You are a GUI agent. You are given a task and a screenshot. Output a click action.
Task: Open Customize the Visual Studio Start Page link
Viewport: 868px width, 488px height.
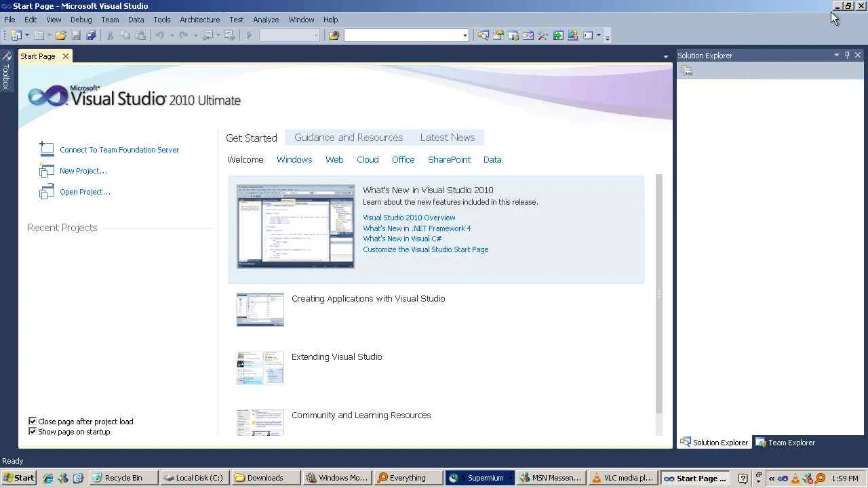pyautogui.click(x=425, y=249)
